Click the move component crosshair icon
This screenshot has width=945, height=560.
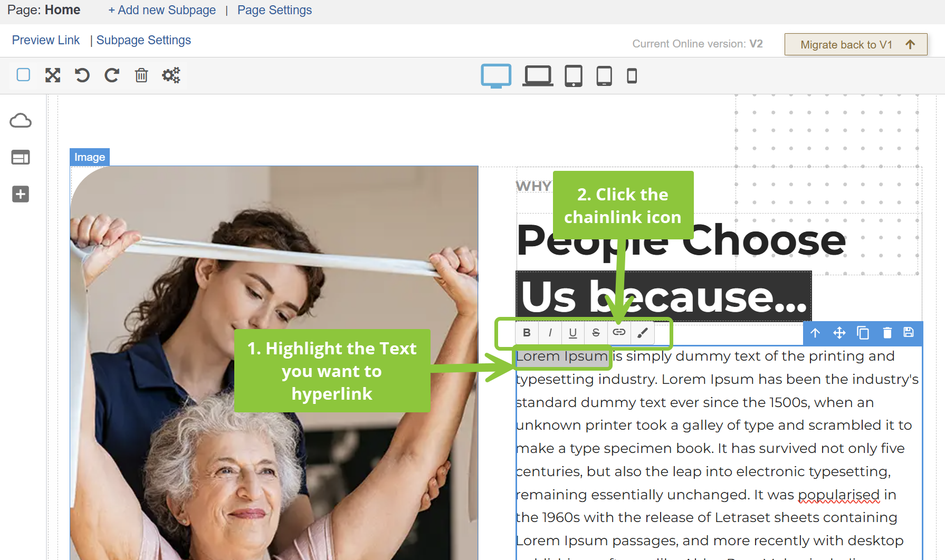tap(839, 333)
